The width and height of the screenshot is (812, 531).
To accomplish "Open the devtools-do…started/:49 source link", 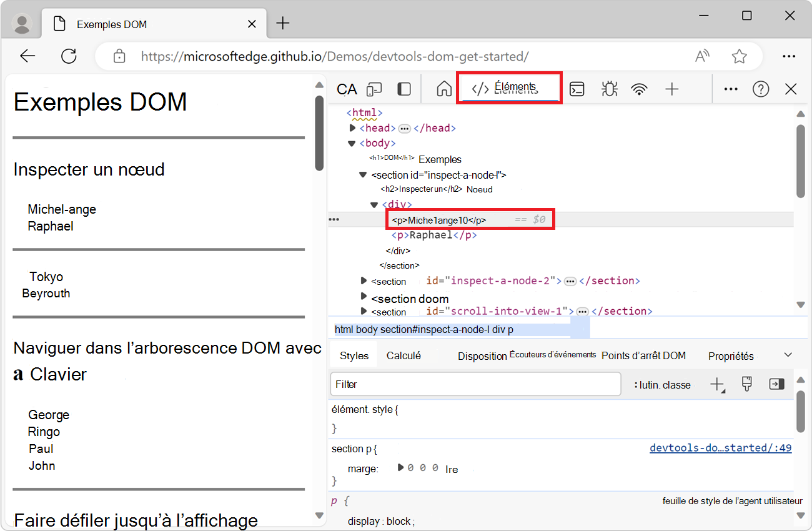I will point(720,448).
